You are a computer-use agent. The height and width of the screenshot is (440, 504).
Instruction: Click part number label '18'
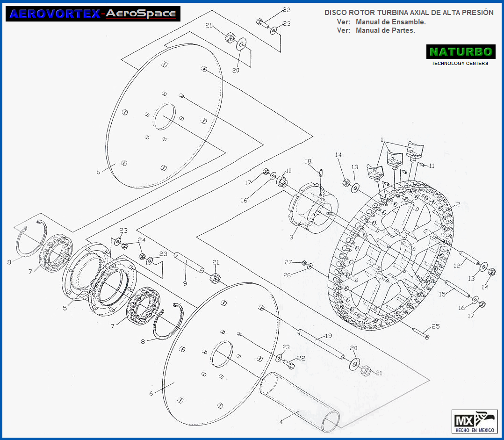pyautogui.click(x=308, y=161)
